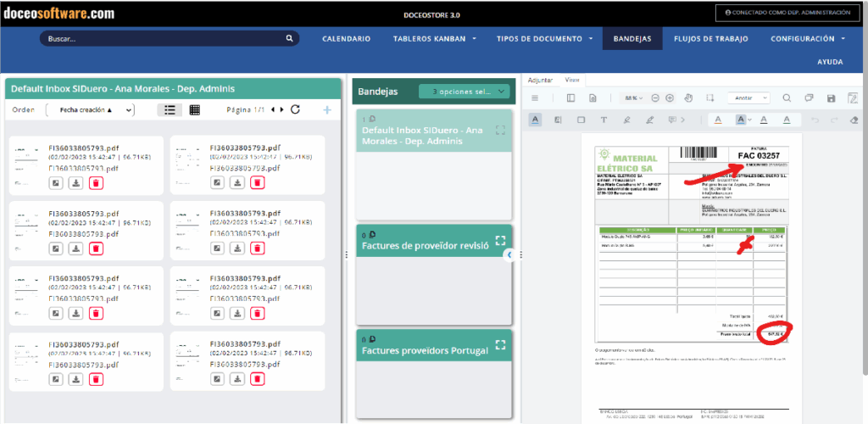
Task: Open the Fecha creación sort order dropdown
Action: click(x=91, y=109)
